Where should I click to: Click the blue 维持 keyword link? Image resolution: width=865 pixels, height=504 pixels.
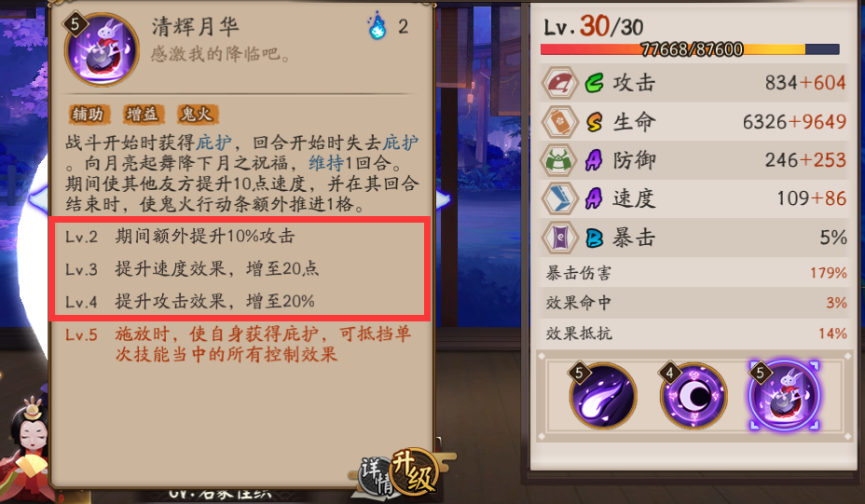click(x=326, y=163)
